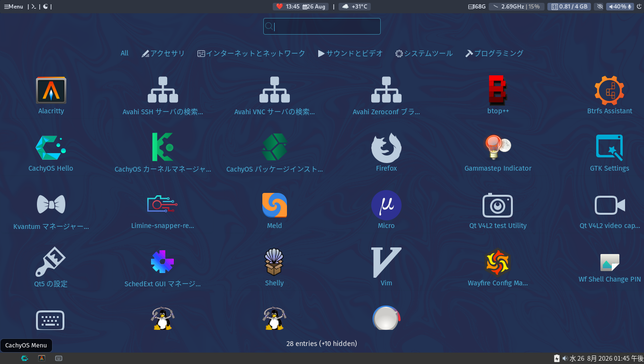The image size is (644, 364).
Task: Click the "28 entries (+10 hidden)" text
Action: [322, 344]
